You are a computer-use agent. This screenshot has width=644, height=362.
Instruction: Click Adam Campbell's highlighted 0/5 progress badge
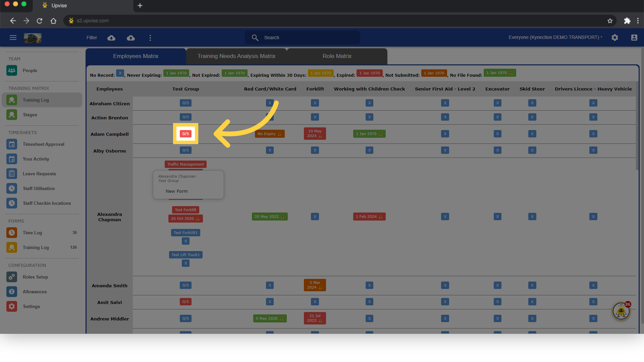point(185,133)
